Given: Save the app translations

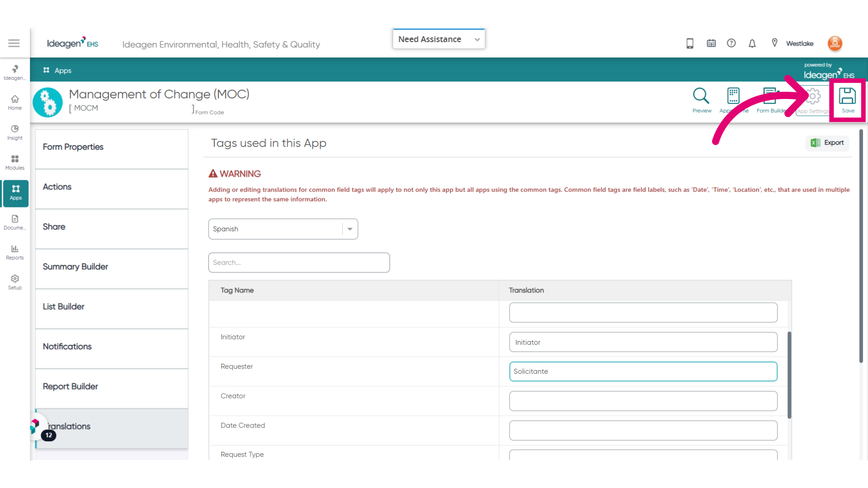Looking at the screenshot, I should [x=848, y=100].
